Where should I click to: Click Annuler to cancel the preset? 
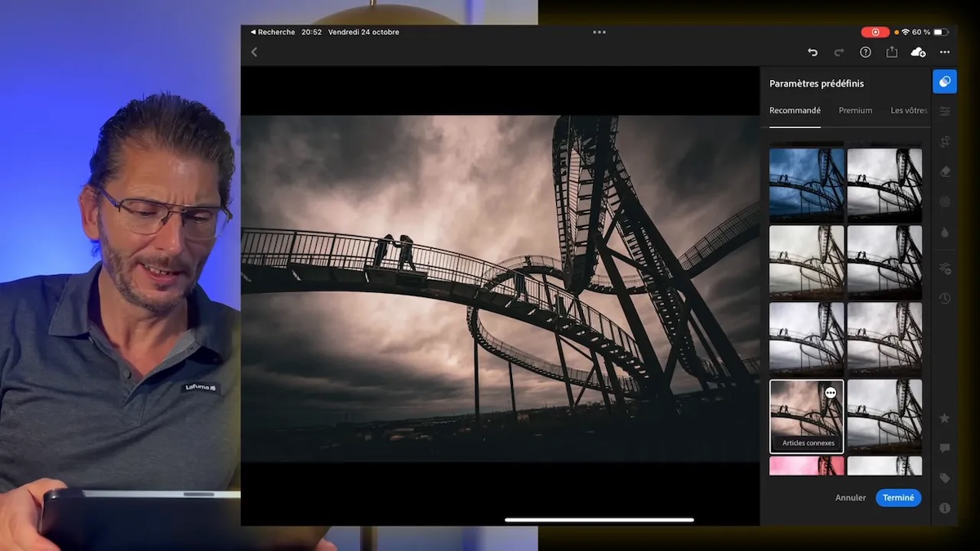850,498
